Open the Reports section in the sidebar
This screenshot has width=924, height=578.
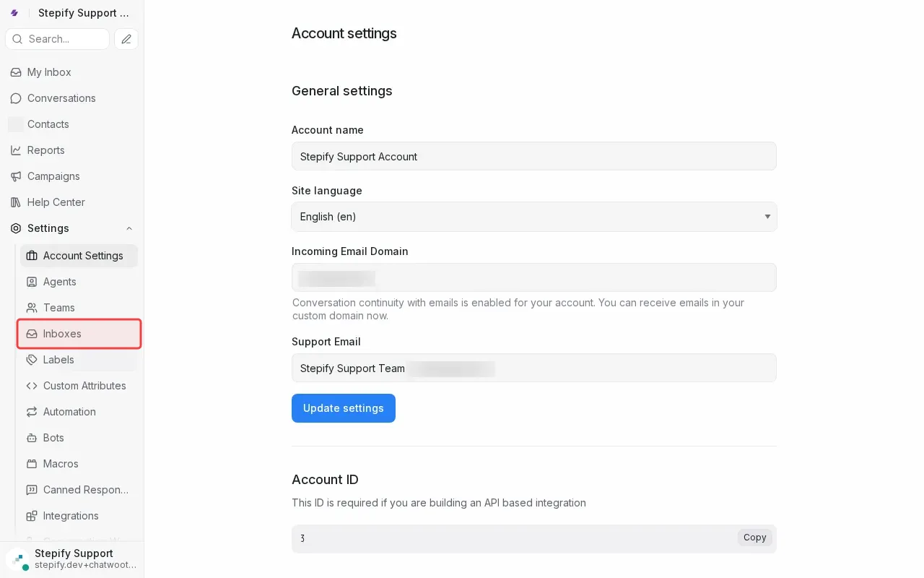click(x=46, y=150)
